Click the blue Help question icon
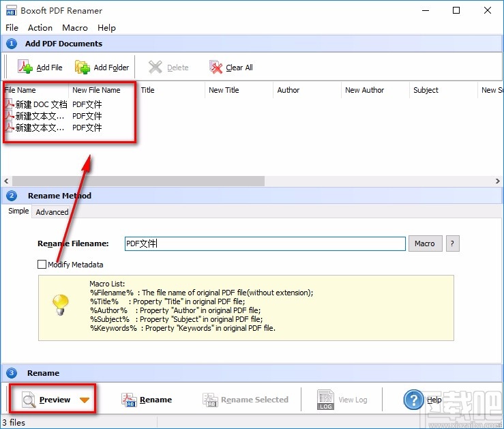504x429 pixels. coord(413,400)
